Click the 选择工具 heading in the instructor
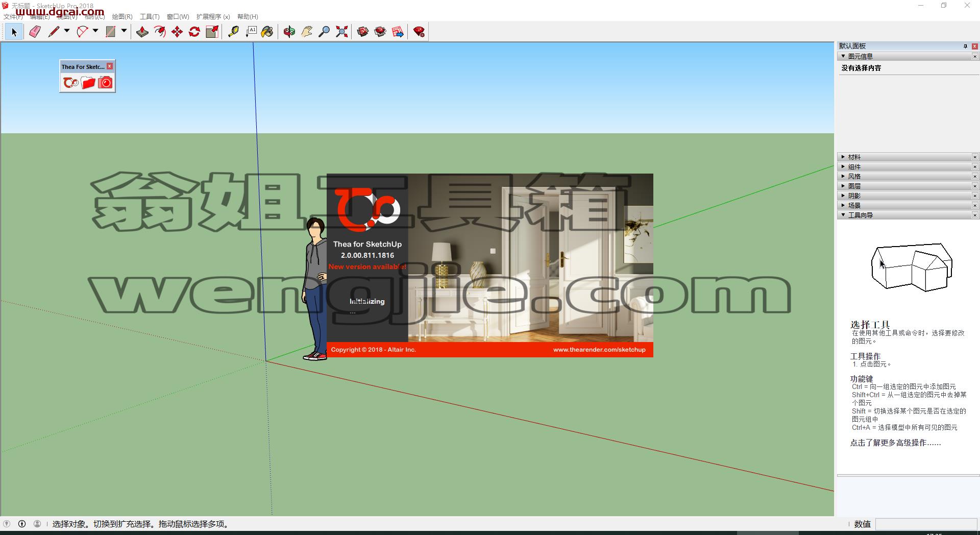The image size is (980, 535). (x=870, y=324)
